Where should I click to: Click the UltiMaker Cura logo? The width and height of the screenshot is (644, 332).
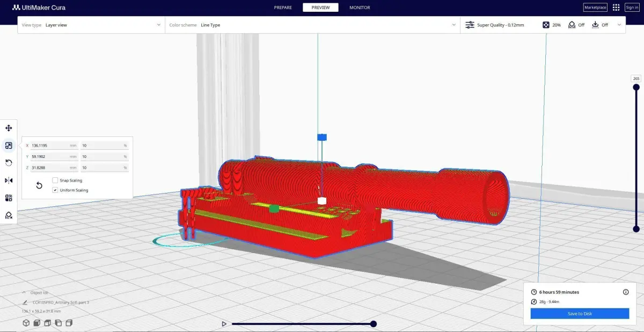coord(39,8)
